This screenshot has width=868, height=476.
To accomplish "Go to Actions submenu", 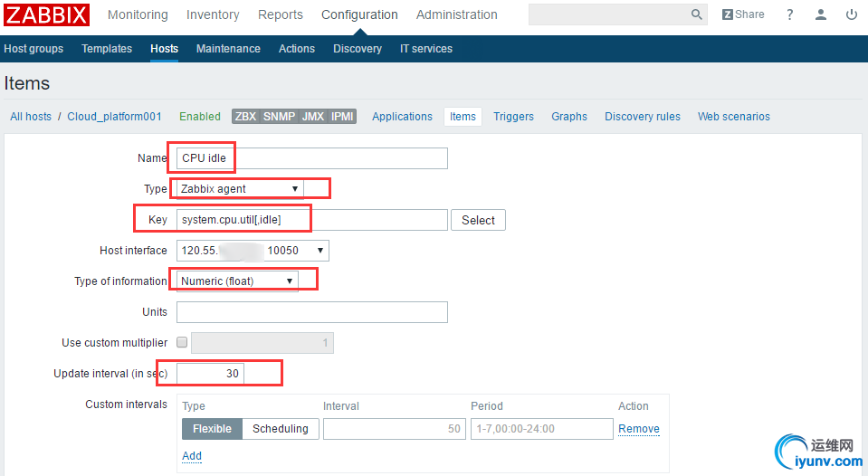I will coord(297,49).
